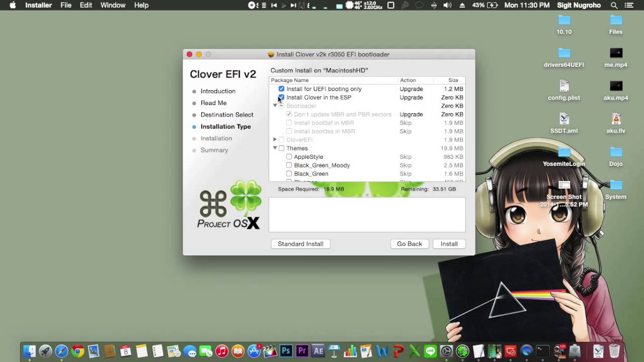Click the Install button
Viewport: 644px width, 362px height.
pyautogui.click(x=449, y=244)
